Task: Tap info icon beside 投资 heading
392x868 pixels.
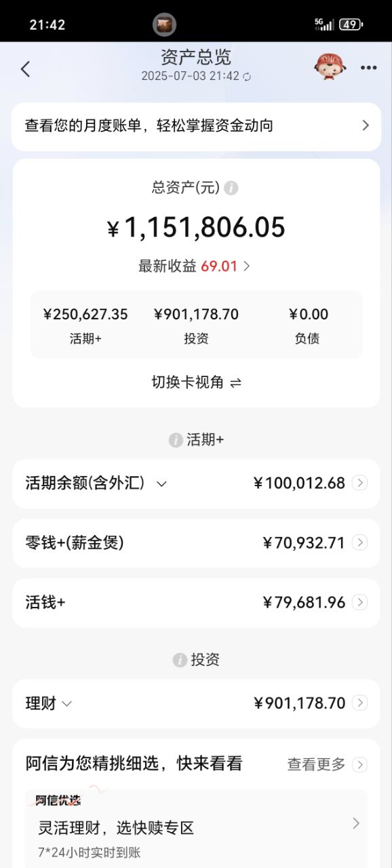Action: [180, 660]
